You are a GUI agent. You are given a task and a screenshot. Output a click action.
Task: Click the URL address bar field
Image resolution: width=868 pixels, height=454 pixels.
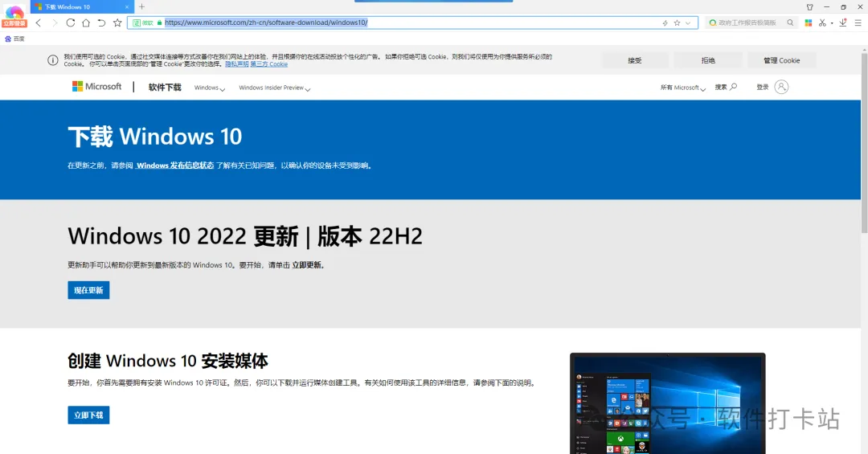pos(412,22)
